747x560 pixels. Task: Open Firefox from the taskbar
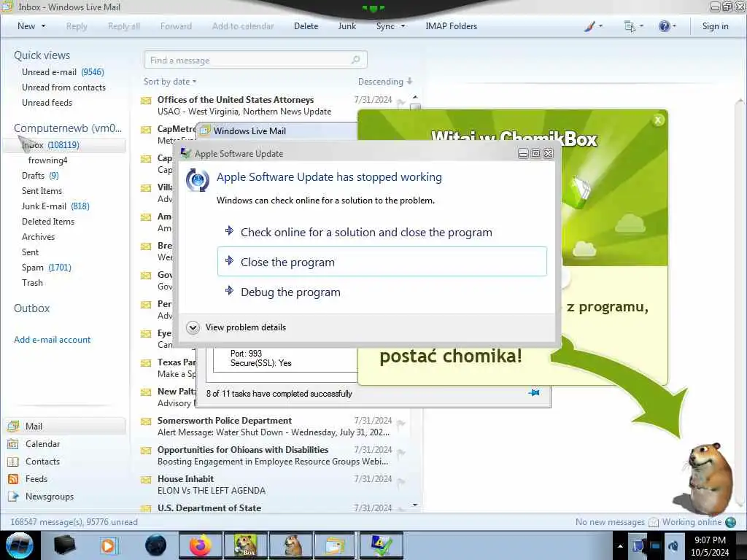200,545
